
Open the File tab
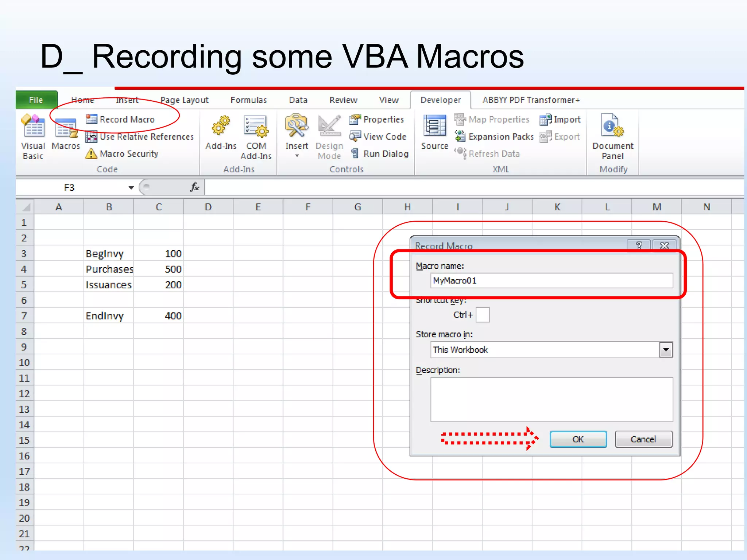(x=36, y=100)
